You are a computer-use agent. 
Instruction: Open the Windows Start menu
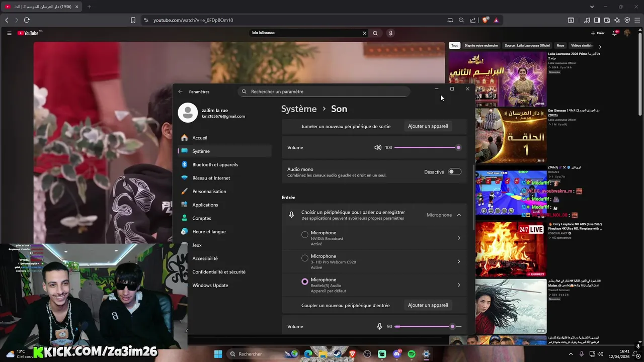(x=218, y=354)
